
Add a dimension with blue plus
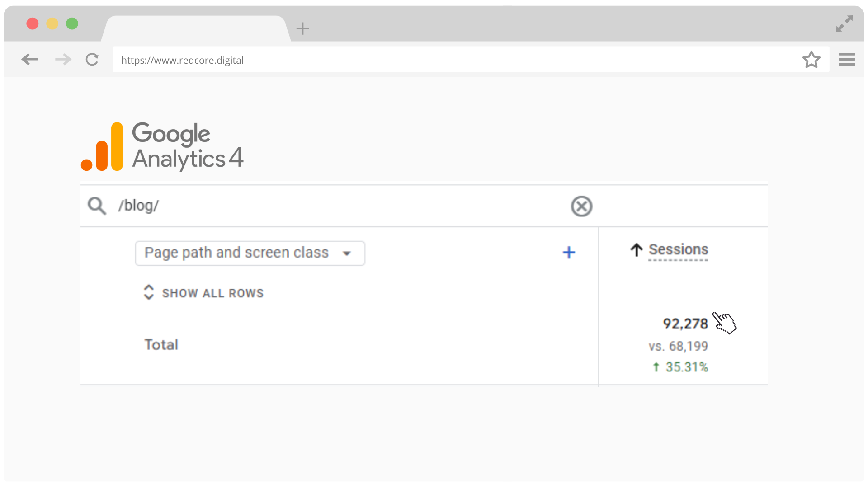tap(569, 253)
